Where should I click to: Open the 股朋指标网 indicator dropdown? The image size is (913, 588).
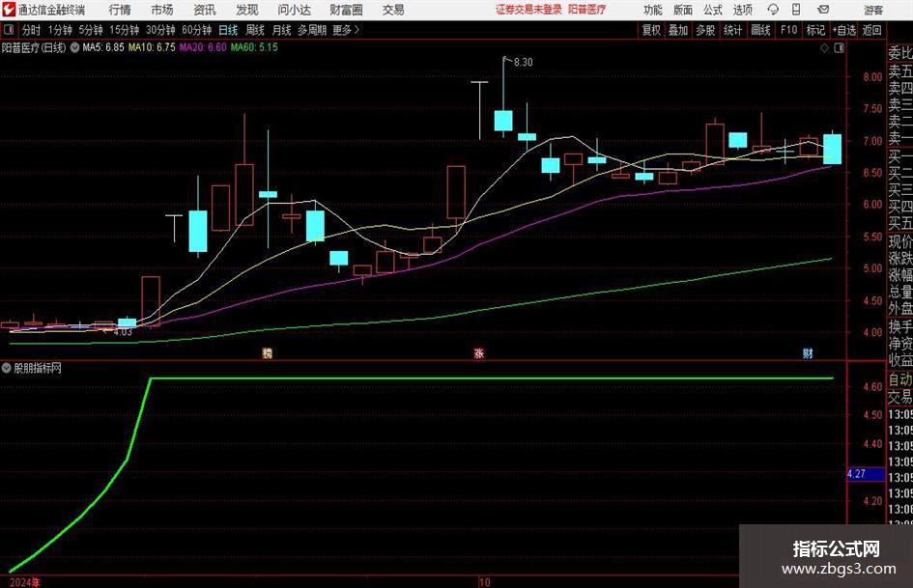pos(6,368)
